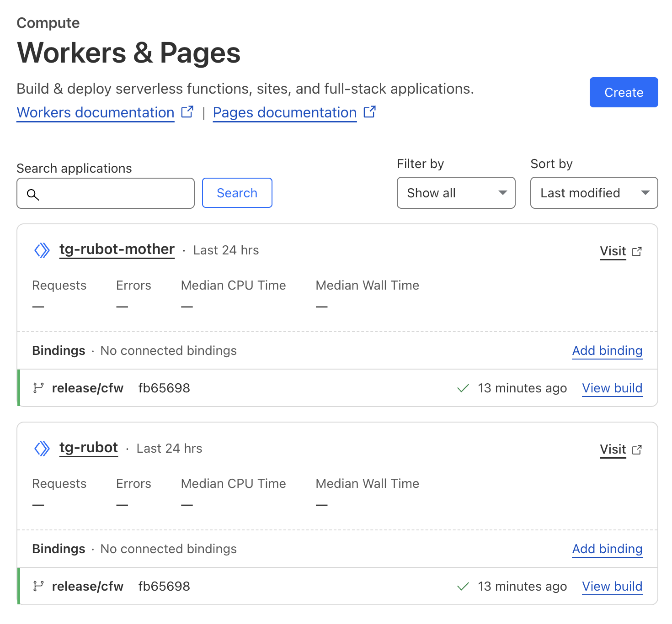Click branch icon in tg-rubot-mother build row
The height and width of the screenshot is (624, 672).
[x=38, y=388]
